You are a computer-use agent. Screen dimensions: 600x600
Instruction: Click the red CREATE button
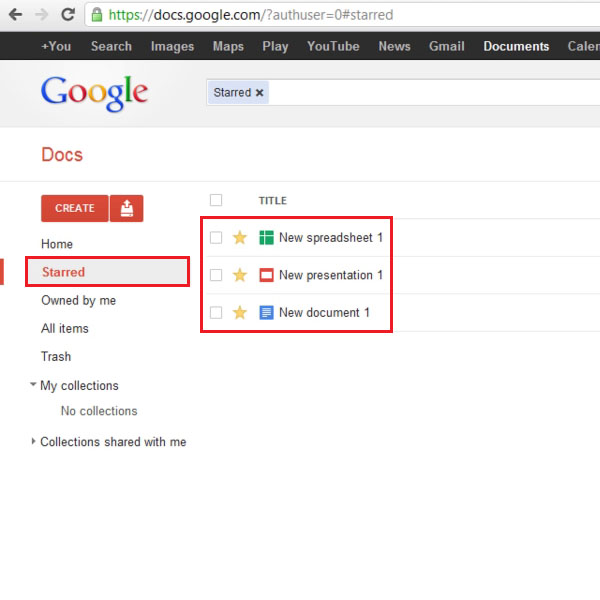pyautogui.click(x=75, y=209)
